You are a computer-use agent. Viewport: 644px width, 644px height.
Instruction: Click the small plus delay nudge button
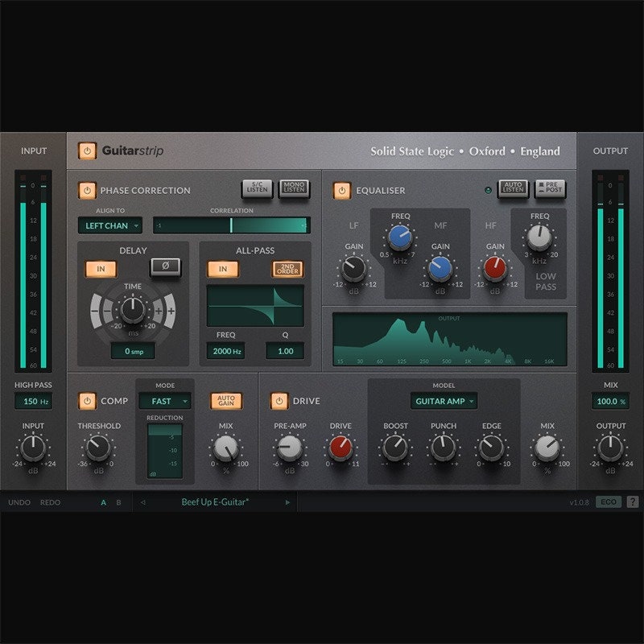(x=158, y=311)
